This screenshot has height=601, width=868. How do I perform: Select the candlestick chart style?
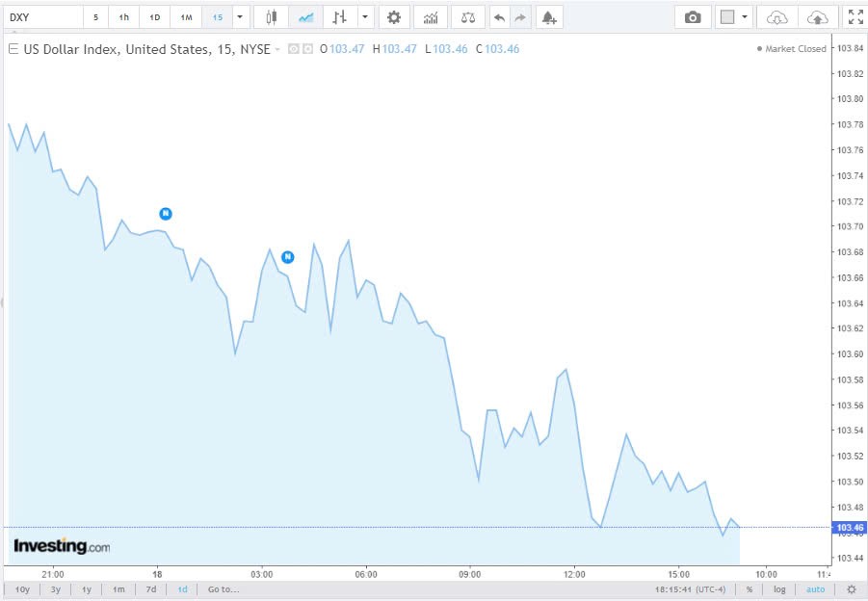tap(270, 16)
